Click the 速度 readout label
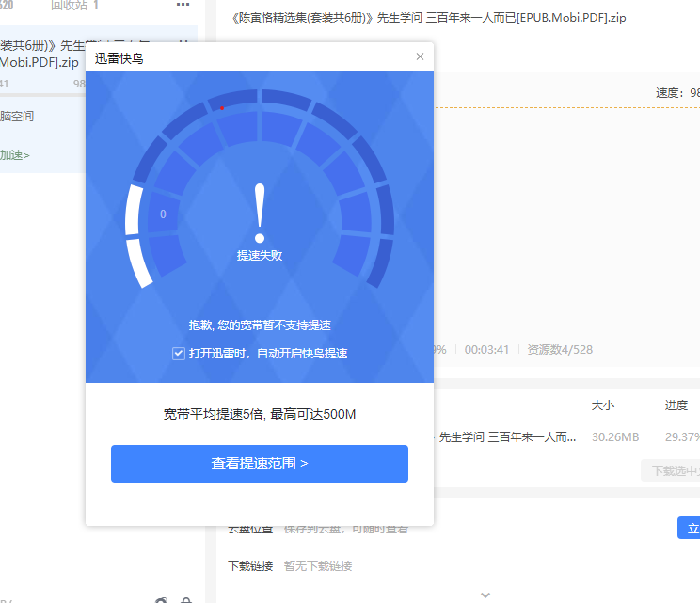 click(677, 93)
